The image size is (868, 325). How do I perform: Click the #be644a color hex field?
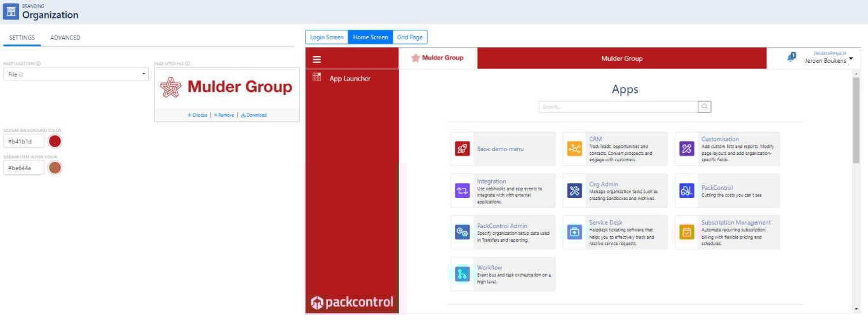(x=24, y=168)
